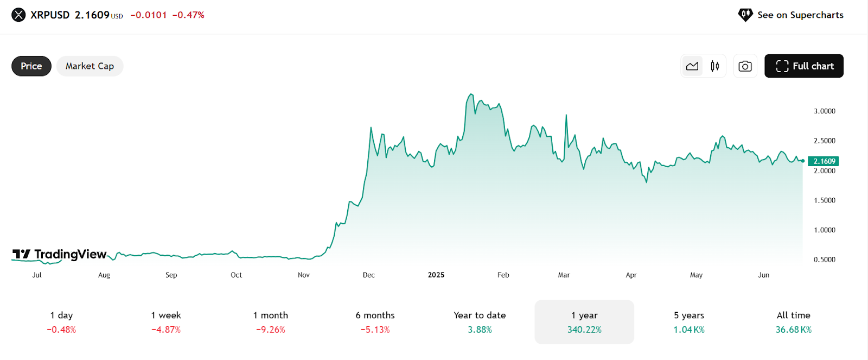Click the Supercharts diamond icon

pyautogui.click(x=745, y=15)
